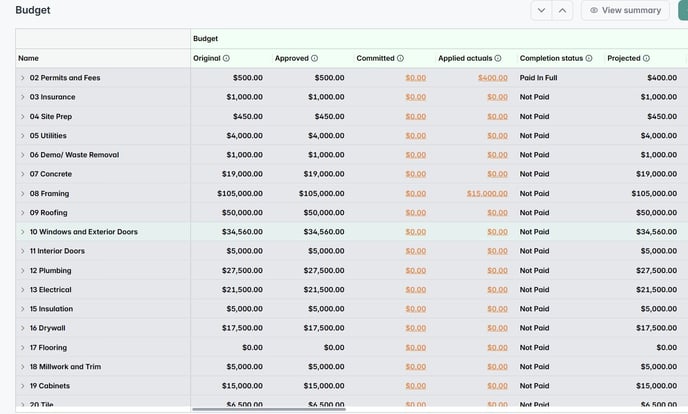688x414 pixels.
Task: Expand the 11 Interior Doors row
Action: 22,251
